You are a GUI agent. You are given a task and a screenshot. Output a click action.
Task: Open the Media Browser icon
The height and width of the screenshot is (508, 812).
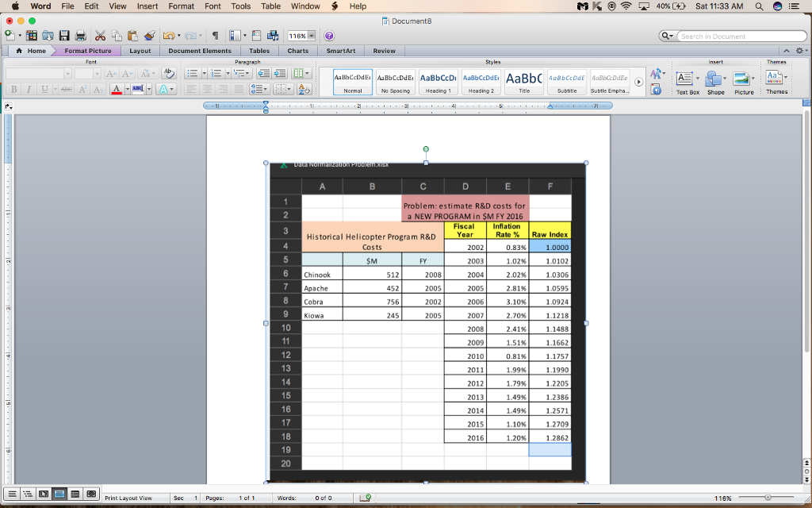click(x=273, y=36)
